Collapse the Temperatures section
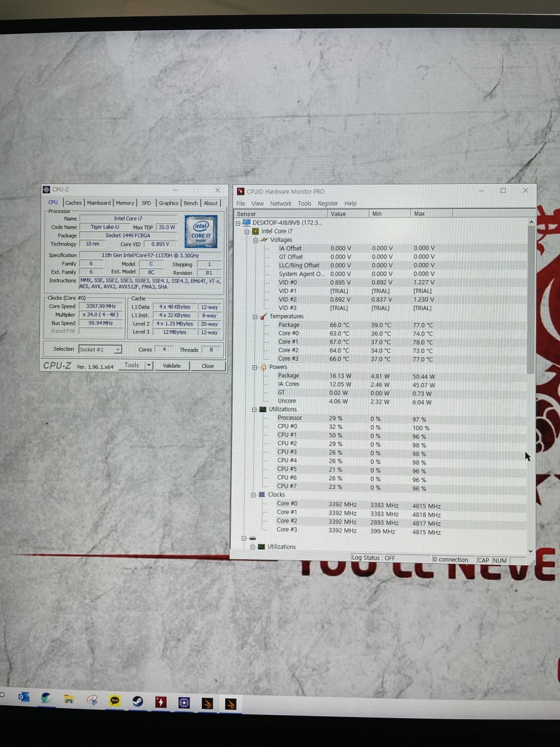Image resolution: width=560 pixels, height=747 pixels. pos(255,317)
